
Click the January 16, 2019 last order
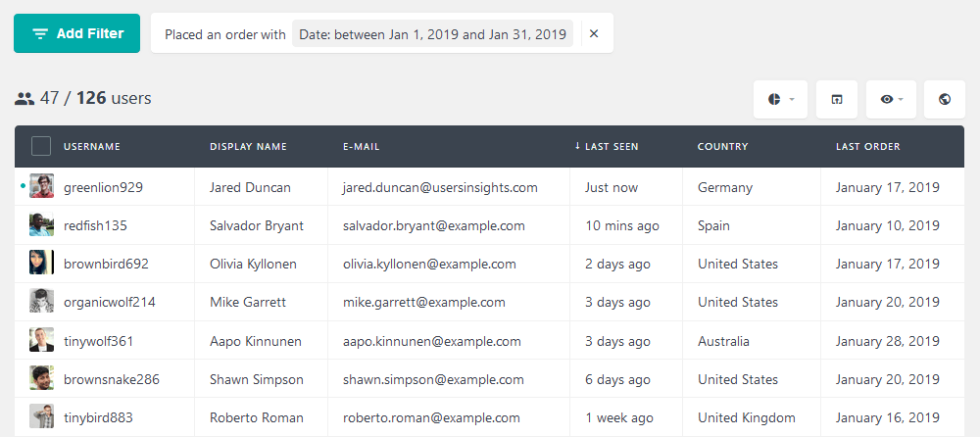click(x=888, y=417)
